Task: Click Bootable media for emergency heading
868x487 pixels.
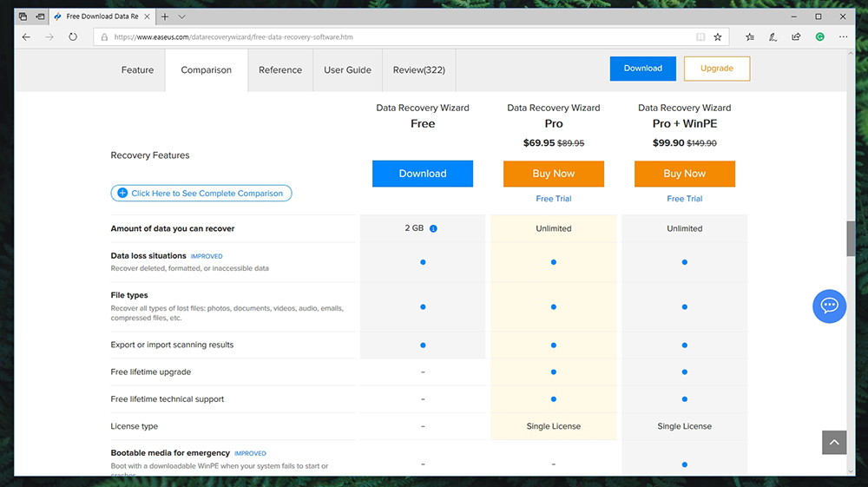Action: [170, 452]
